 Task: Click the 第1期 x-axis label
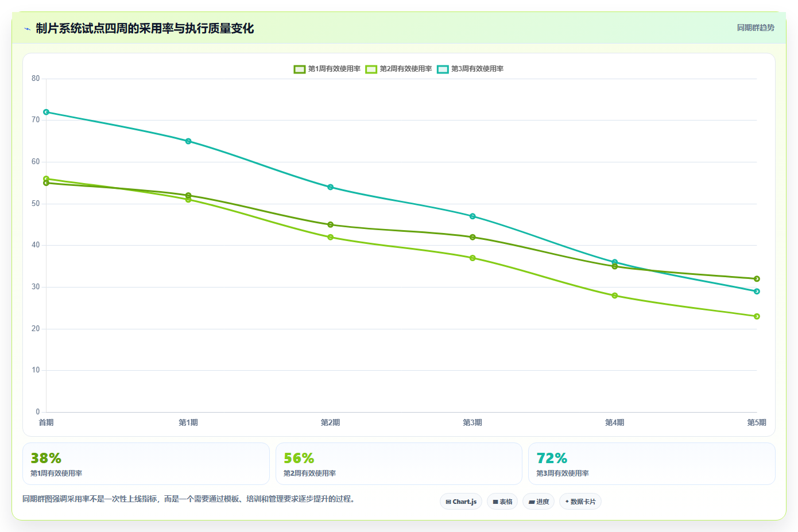point(188,422)
